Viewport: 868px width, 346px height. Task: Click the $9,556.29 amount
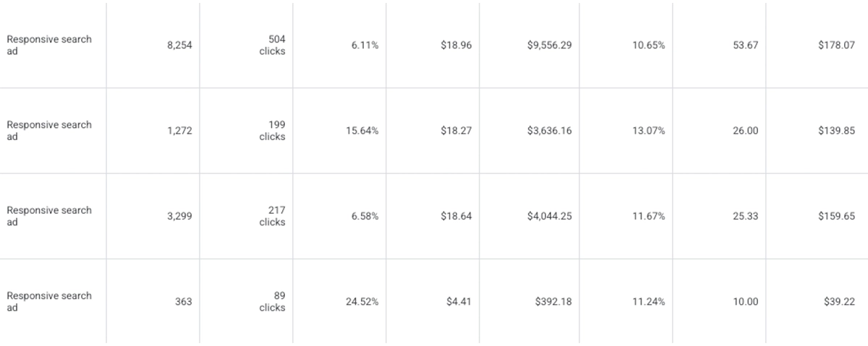549,46
